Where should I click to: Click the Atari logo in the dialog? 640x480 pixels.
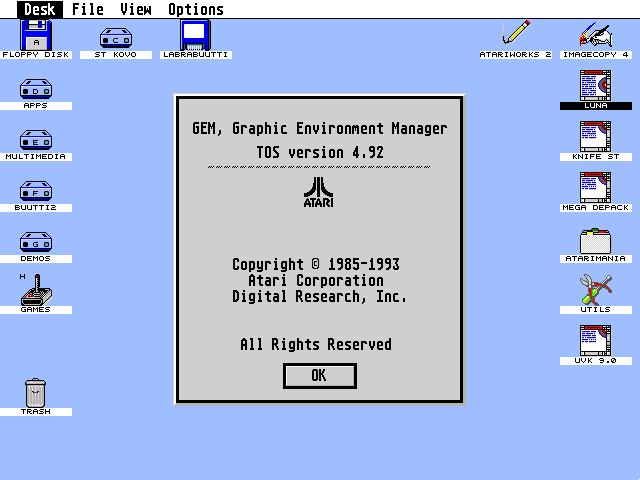(318, 192)
